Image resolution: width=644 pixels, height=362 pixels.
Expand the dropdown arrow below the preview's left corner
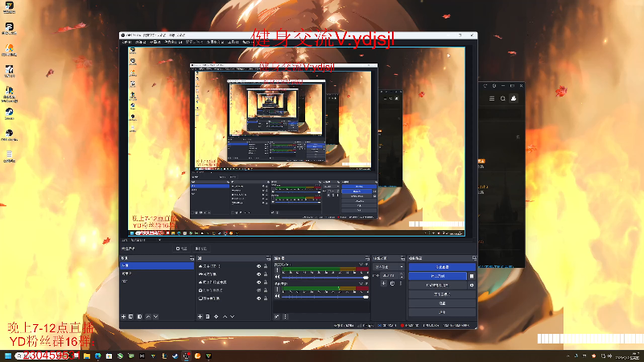[x=159, y=240]
